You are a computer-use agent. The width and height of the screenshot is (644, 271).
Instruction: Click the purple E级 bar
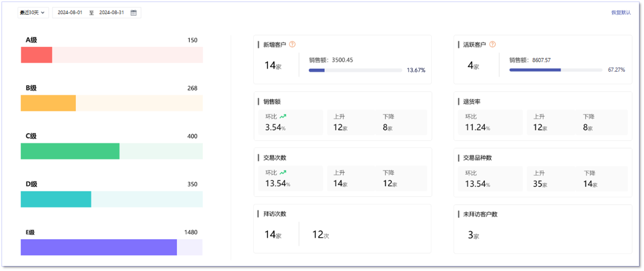[99, 247]
